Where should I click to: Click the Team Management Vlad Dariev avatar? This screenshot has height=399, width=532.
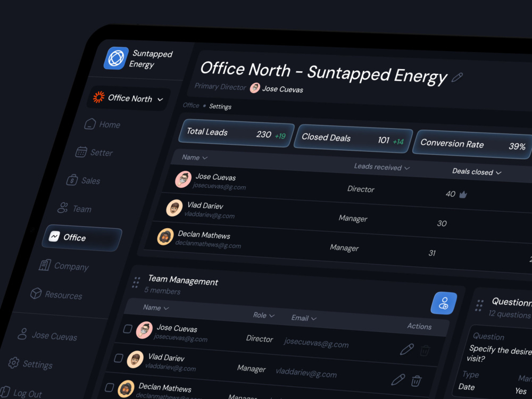click(x=135, y=360)
